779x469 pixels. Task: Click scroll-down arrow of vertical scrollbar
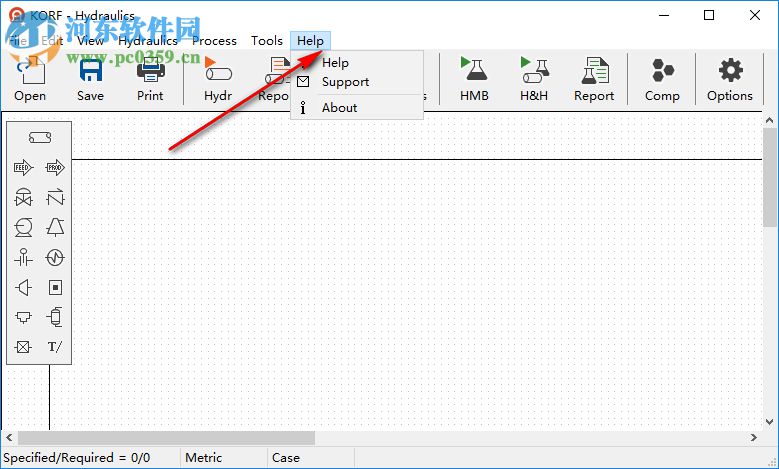[770, 422]
